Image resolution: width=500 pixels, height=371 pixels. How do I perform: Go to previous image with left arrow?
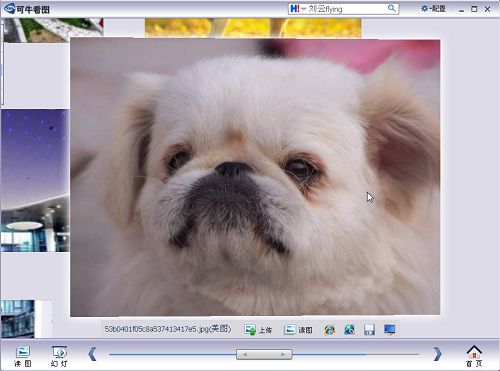(92, 354)
